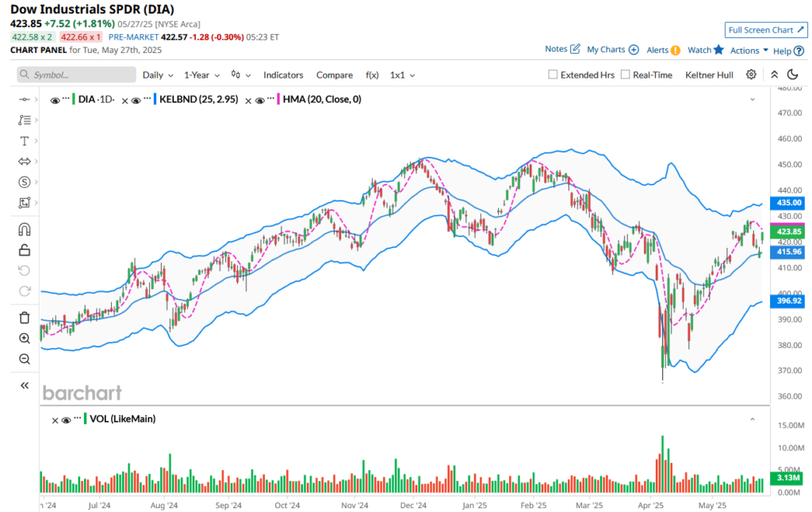Click the zoom out magnifier icon
The image size is (812, 512).
pos(24,359)
